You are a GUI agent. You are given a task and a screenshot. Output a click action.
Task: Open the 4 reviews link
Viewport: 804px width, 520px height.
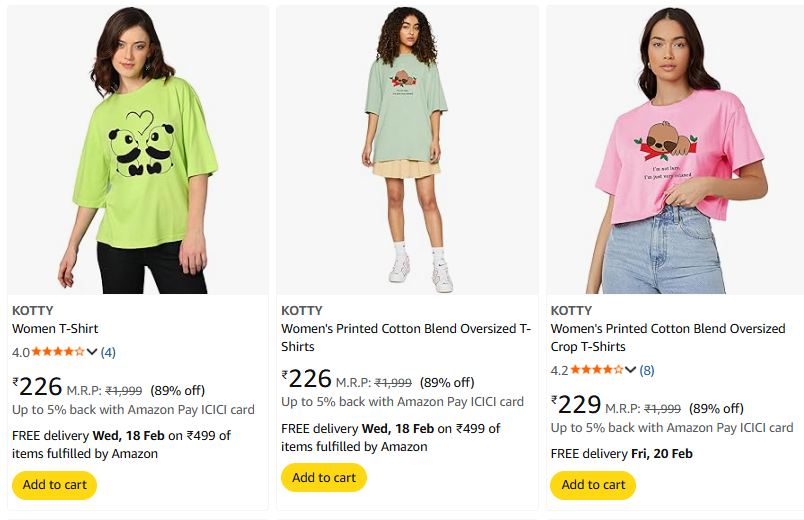click(x=108, y=352)
